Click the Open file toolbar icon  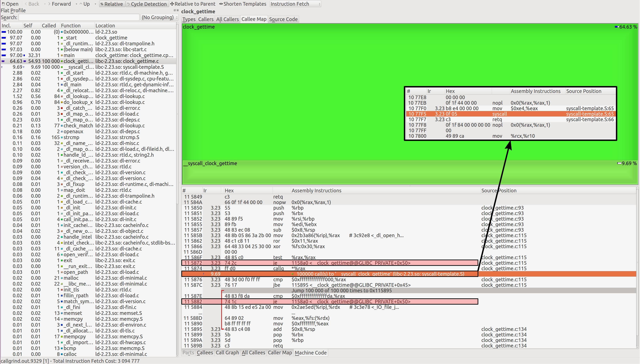point(3,4)
